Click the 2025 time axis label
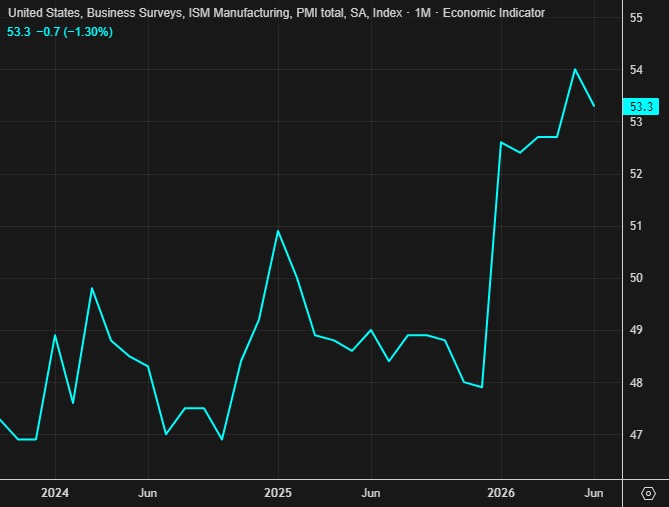 pos(278,493)
